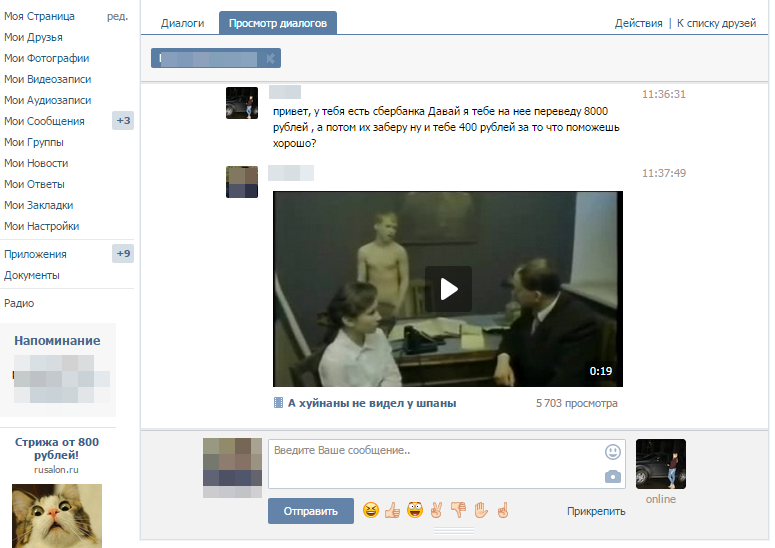Insert the victory hand emoji
The image size is (775, 548).
pyautogui.click(x=437, y=511)
